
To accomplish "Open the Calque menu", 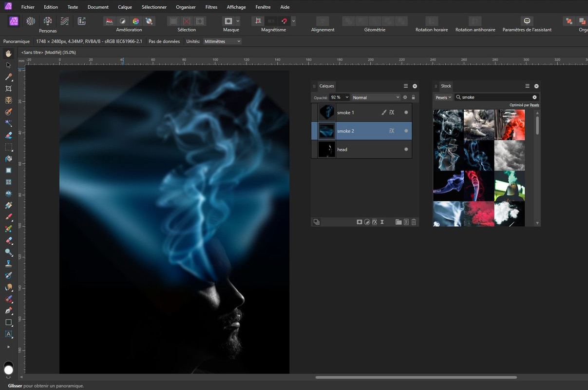I will (x=125, y=7).
